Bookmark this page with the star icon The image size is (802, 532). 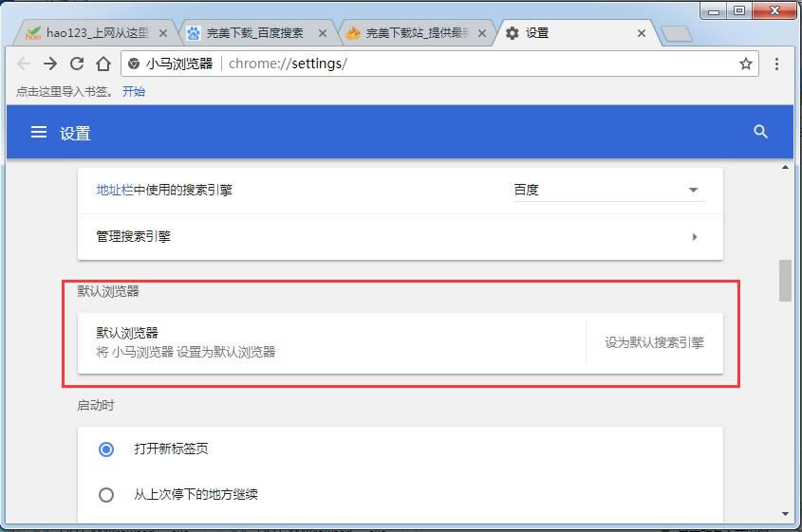tap(745, 64)
